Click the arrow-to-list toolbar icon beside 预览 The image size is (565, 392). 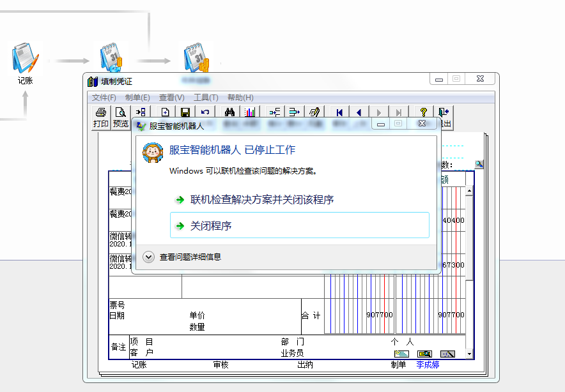coord(141,112)
